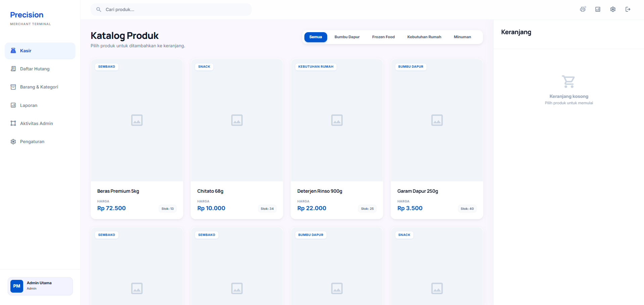Click the Aktivitas Admin sidebar icon
This screenshot has width=644, height=305.
[x=13, y=123]
